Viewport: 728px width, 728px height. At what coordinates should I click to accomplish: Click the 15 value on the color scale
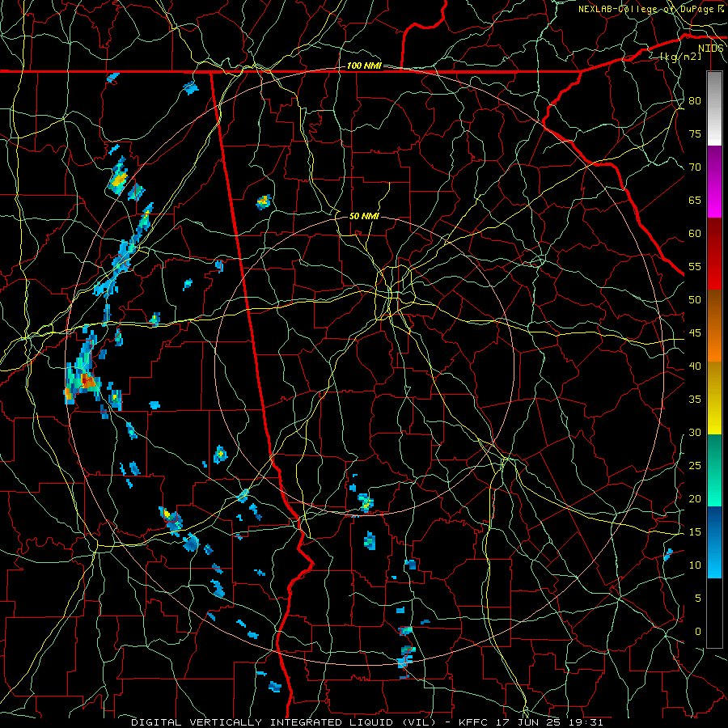[695, 532]
